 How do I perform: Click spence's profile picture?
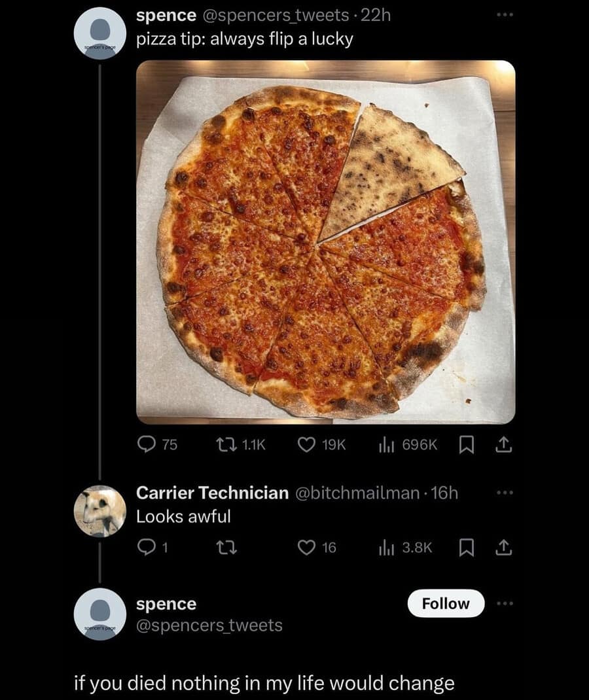click(100, 31)
